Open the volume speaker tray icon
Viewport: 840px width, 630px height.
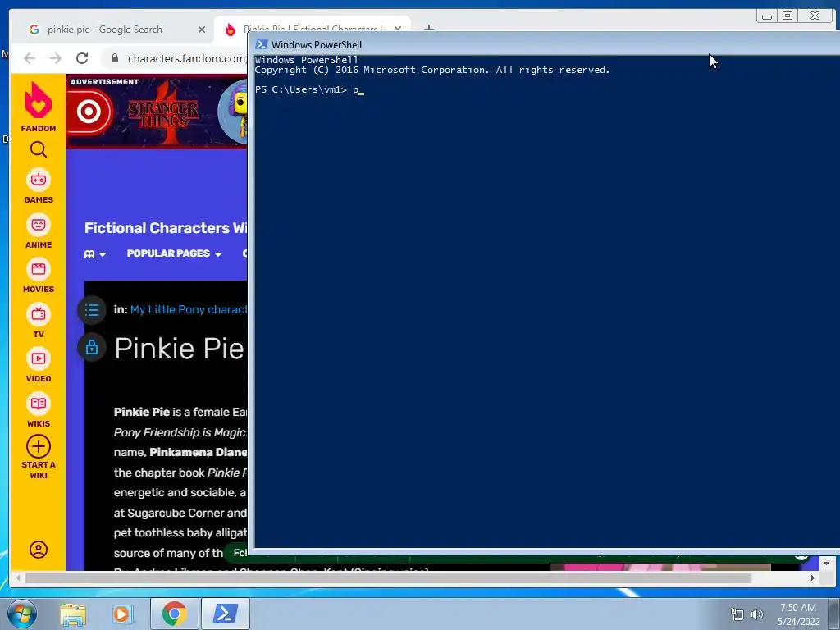[757, 614]
